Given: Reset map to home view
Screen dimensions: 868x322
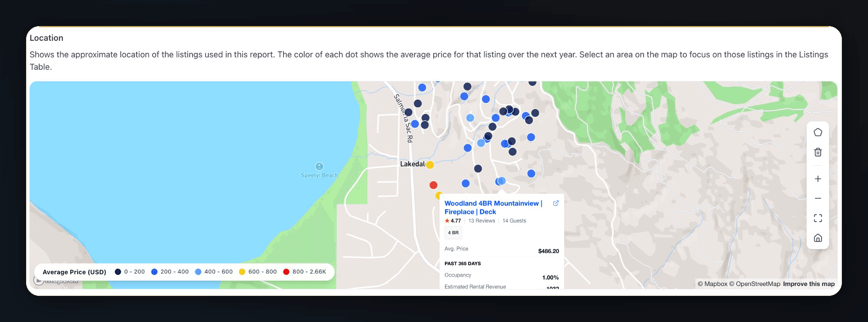Looking at the screenshot, I should (x=818, y=238).
